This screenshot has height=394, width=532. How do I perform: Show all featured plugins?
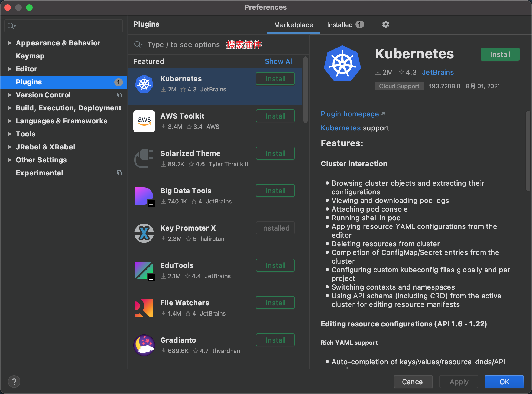[x=279, y=61]
